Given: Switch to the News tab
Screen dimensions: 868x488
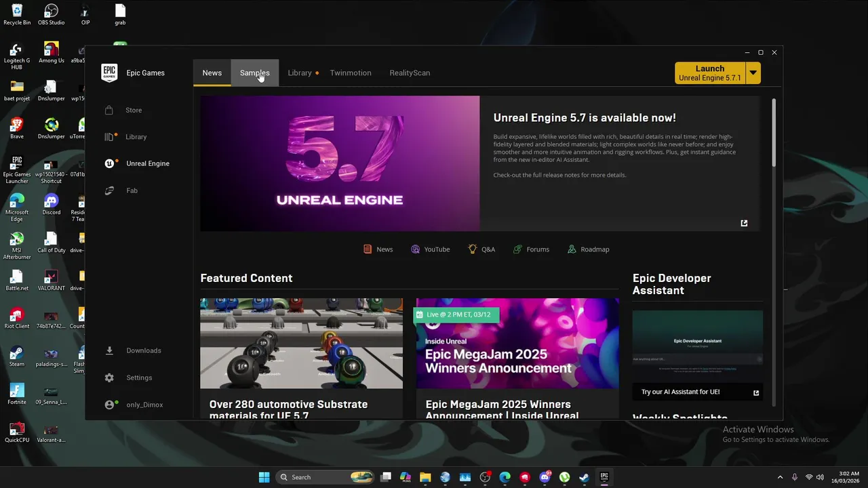Looking at the screenshot, I should (212, 73).
